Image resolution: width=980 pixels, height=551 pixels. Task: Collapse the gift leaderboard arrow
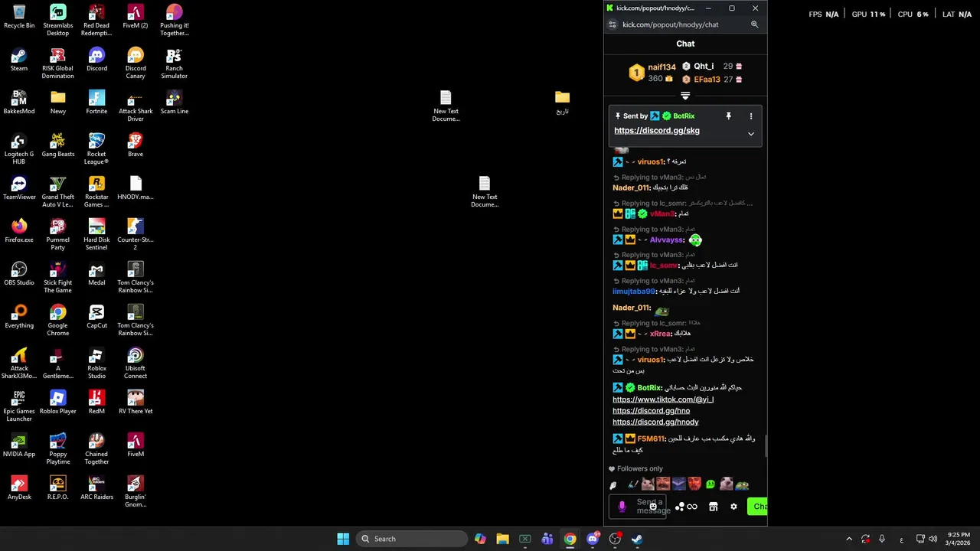(x=685, y=96)
